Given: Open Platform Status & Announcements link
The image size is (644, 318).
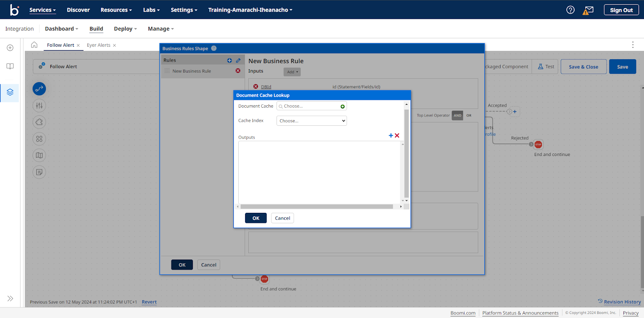Looking at the screenshot, I should [520, 313].
